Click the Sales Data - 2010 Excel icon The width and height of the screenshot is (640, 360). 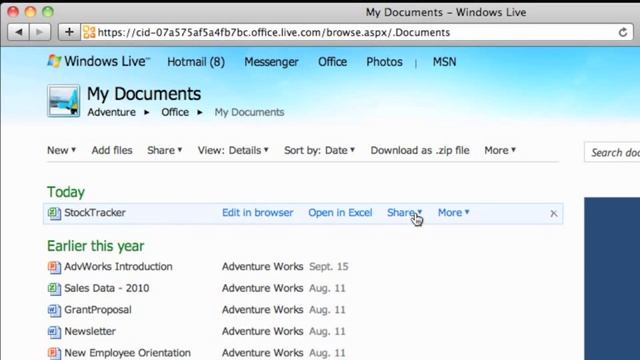click(54, 289)
